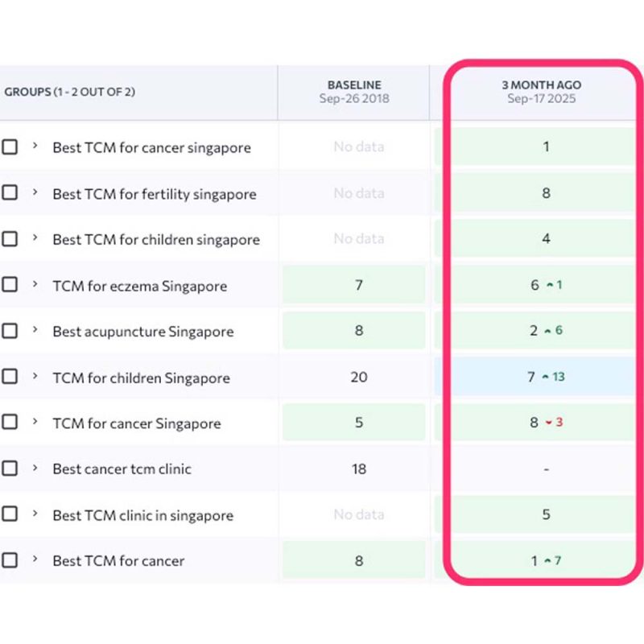Click green up arrow in Best TCM for cancer row

(548, 560)
